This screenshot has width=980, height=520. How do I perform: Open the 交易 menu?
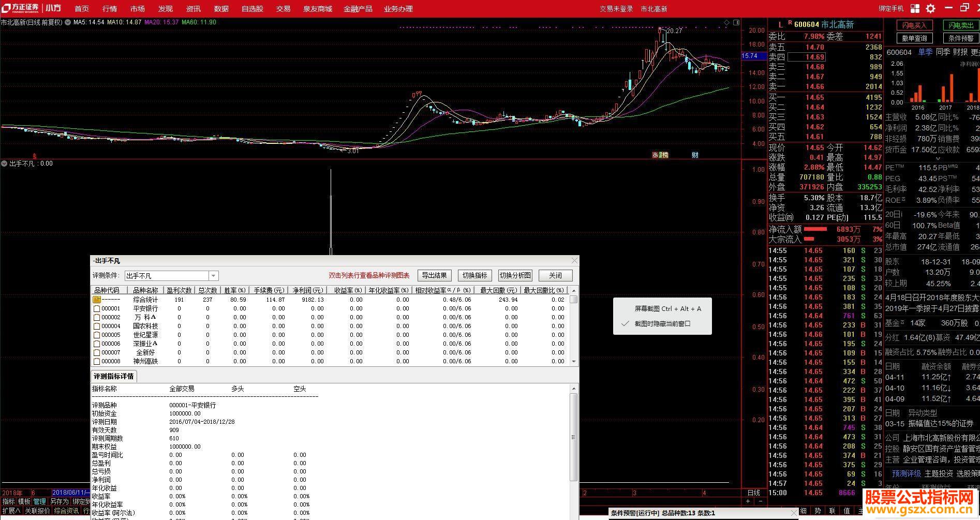tap(283, 9)
